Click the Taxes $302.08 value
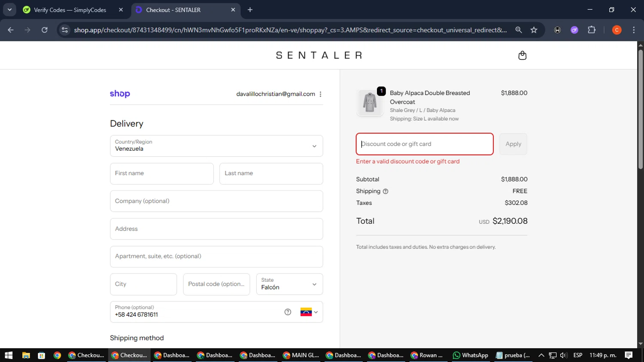Viewport: 644px width, 362px height. click(516, 203)
